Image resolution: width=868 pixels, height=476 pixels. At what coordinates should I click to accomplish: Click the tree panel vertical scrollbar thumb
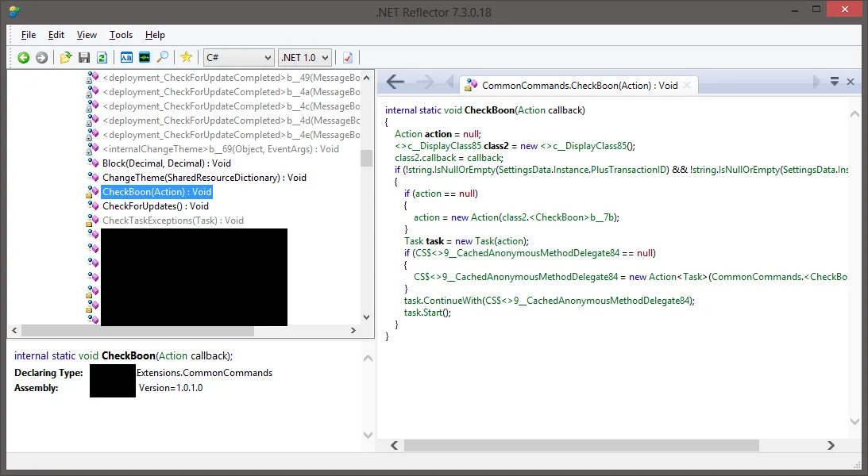point(366,158)
